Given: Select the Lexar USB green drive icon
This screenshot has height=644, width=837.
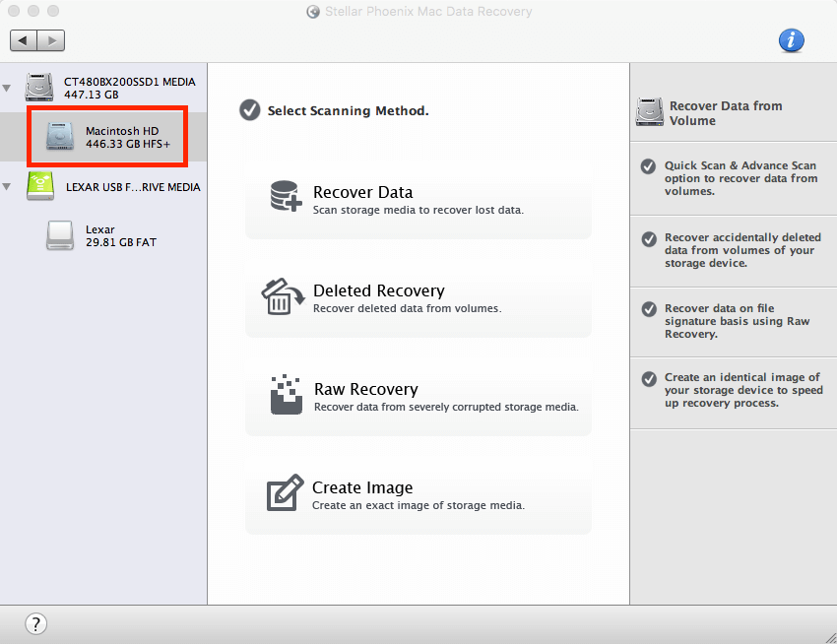Looking at the screenshot, I should coord(40,186).
